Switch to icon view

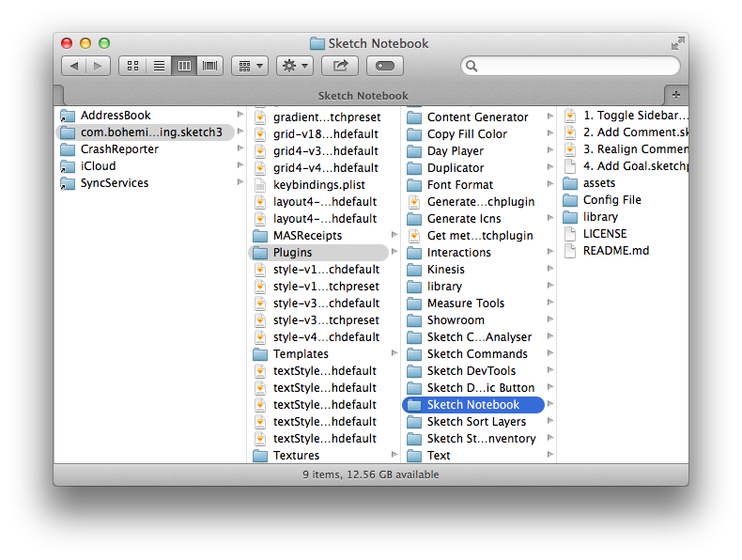click(x=133, y=66)
